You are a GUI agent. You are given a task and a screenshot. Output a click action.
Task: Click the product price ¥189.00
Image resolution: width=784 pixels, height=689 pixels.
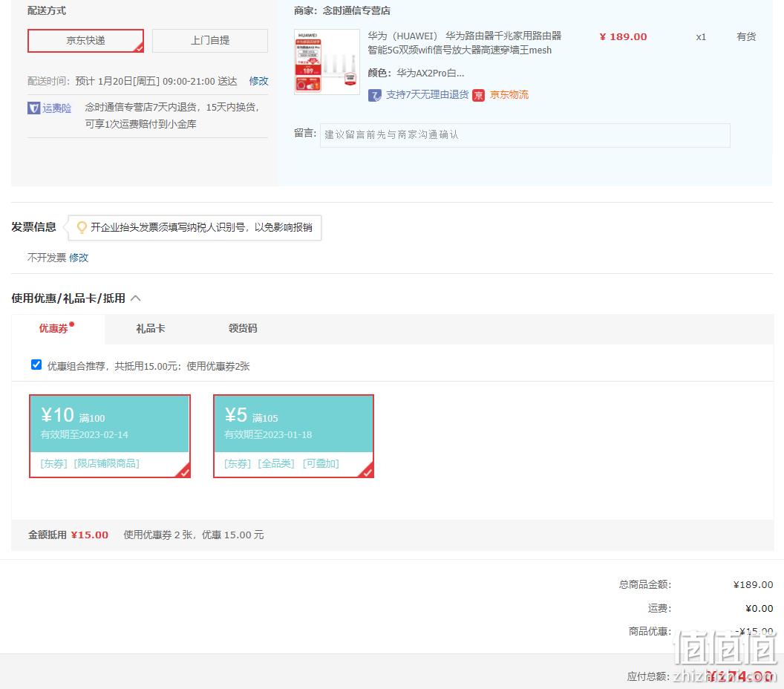[623, 36]
